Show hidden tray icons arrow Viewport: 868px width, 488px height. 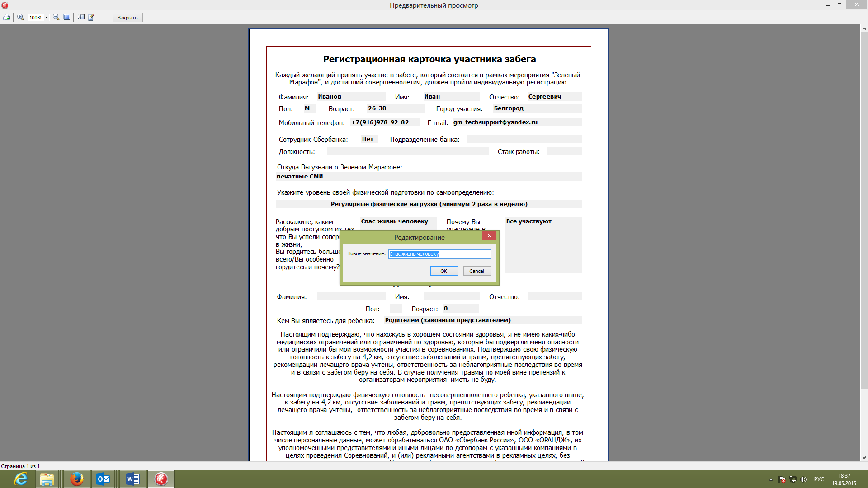(771, 479)
